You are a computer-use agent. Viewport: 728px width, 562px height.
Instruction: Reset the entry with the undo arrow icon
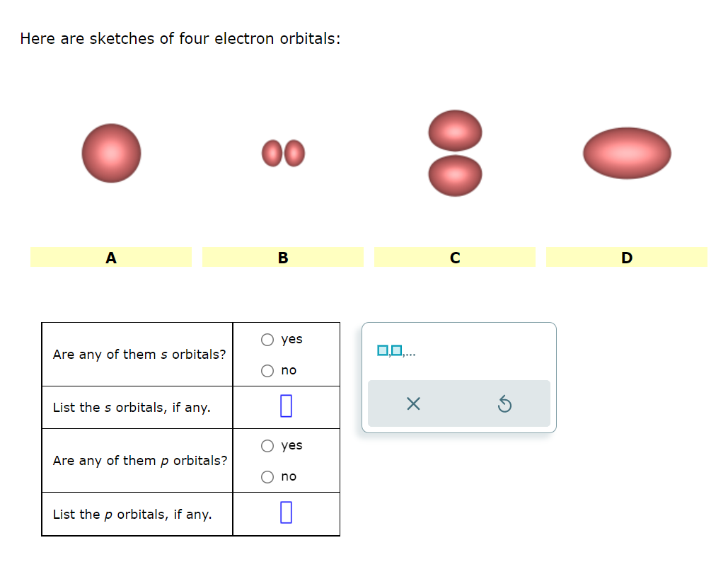(x=505, y=403)
